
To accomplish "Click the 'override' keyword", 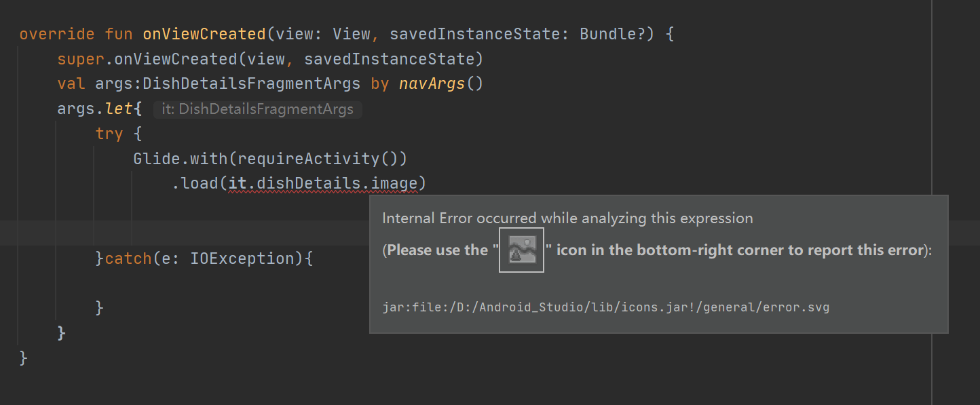I will point(58,34).
